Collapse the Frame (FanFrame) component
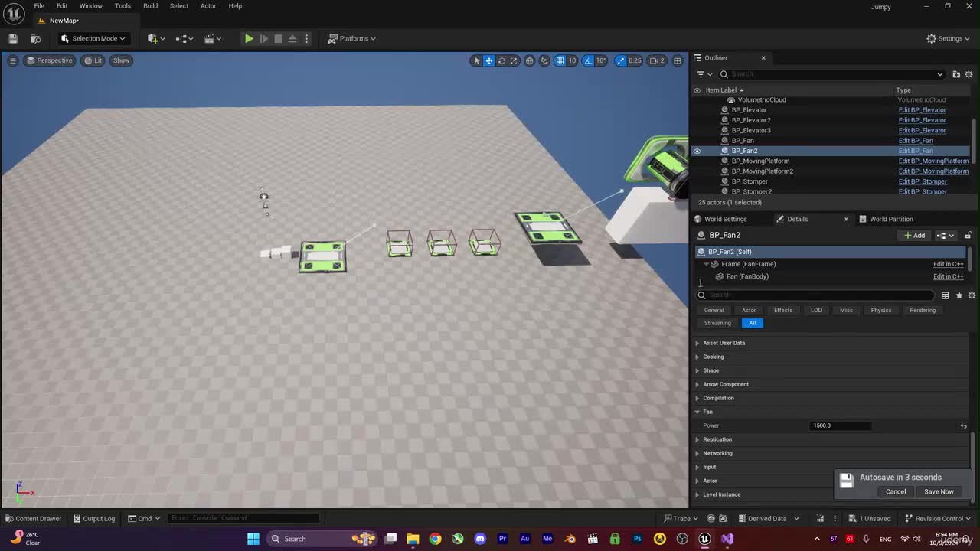The width and height of the screenshot is (980, 551). [x=706, y=264]
